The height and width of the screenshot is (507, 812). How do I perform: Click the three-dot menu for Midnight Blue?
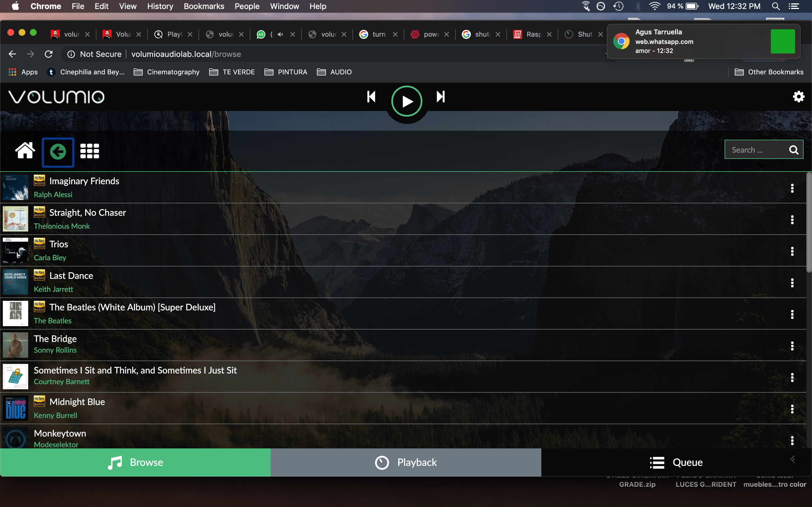coord(793,408)
